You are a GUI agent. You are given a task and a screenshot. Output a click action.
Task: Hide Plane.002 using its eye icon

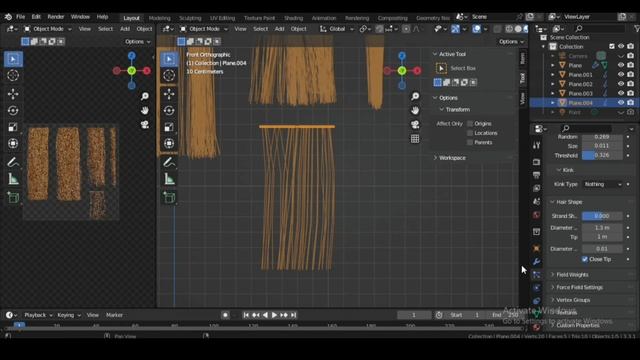click(621, 84)
